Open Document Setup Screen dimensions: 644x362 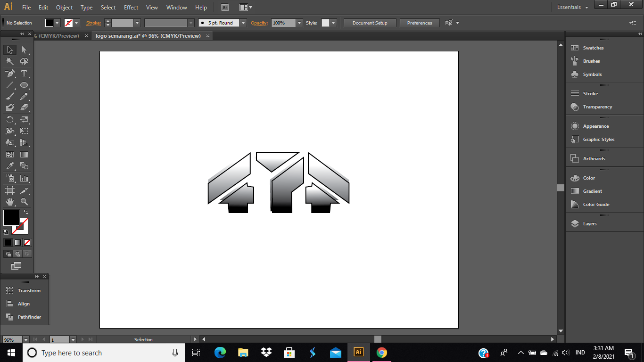point(370,23)
